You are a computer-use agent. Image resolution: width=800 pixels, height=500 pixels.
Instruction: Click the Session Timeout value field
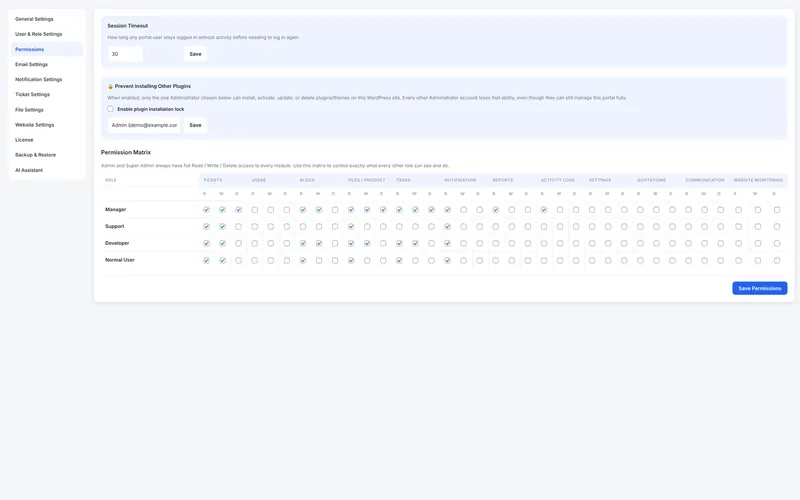pos(125,54)
